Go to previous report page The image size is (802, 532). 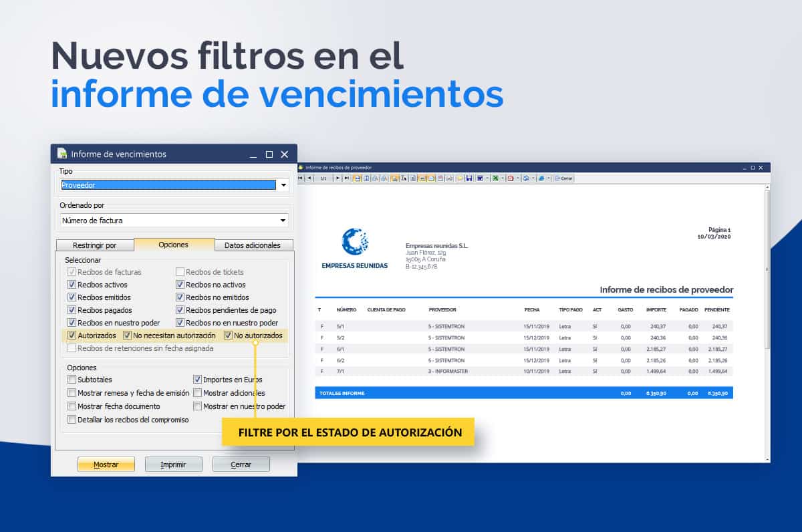tap(309, 178)
